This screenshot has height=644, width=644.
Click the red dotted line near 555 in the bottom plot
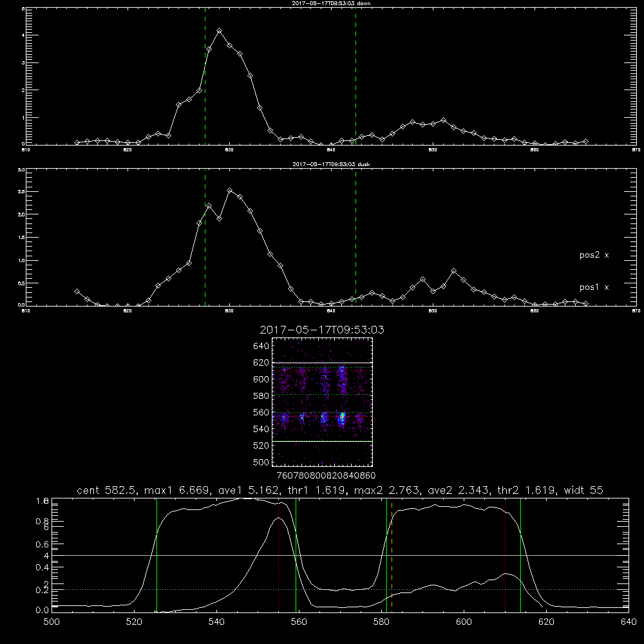279,554
